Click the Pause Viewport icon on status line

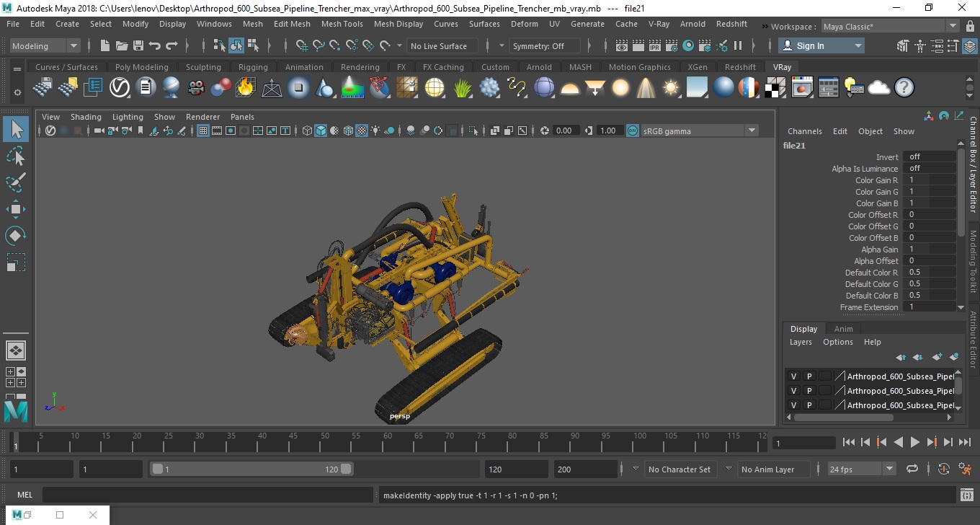click(738, 45)
